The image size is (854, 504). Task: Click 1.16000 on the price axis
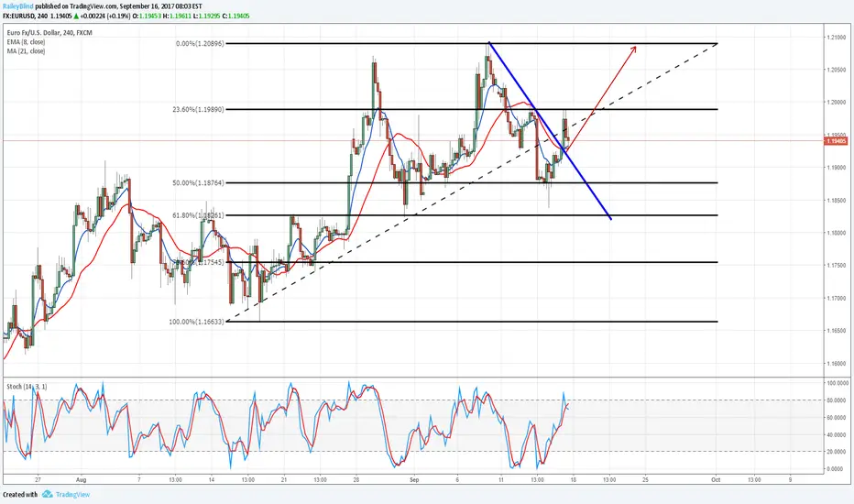pos(837,364)
